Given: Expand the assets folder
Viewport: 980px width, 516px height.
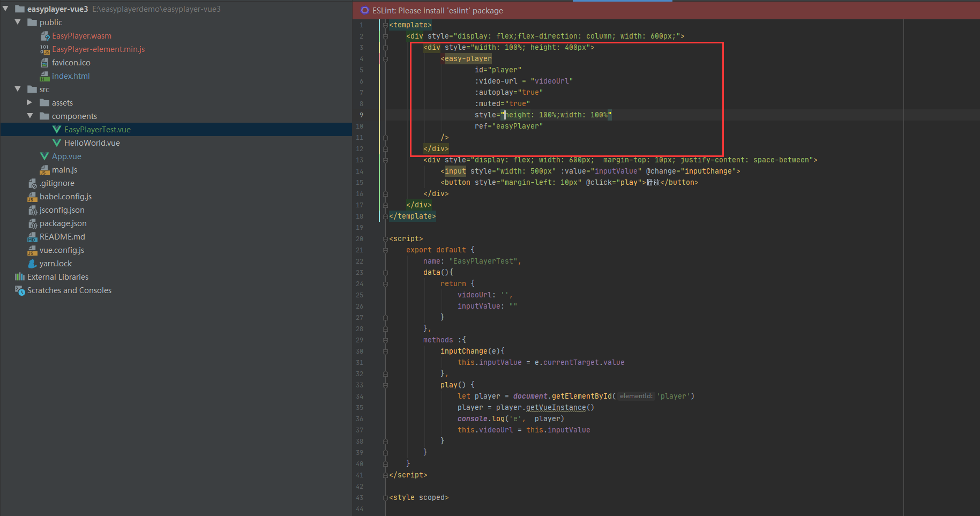Looking at the screenshot, I should point(29,102).
